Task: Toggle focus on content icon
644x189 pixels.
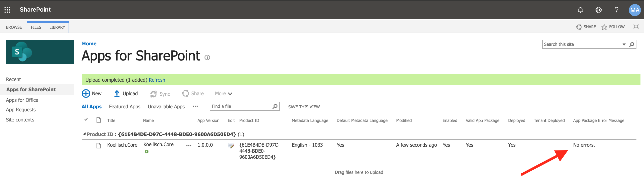Action: coord(636,26)
